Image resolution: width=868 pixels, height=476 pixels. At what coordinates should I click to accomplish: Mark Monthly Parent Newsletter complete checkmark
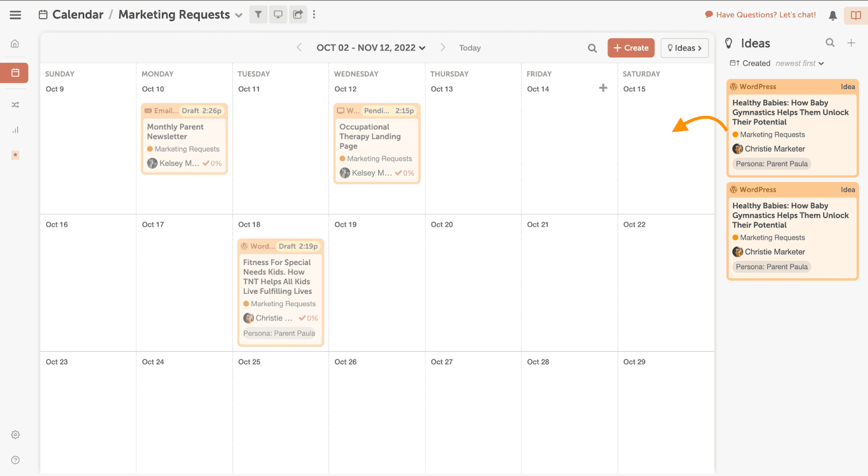pos(206,163)
